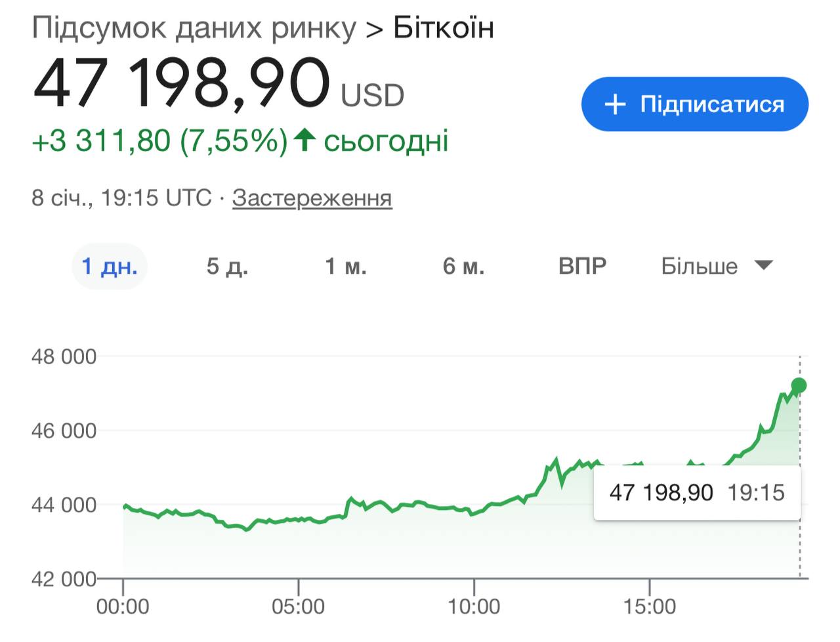Go to the Підсумок даних ринку breadcrumb
The image size is (840, 642).
point(194,28)
